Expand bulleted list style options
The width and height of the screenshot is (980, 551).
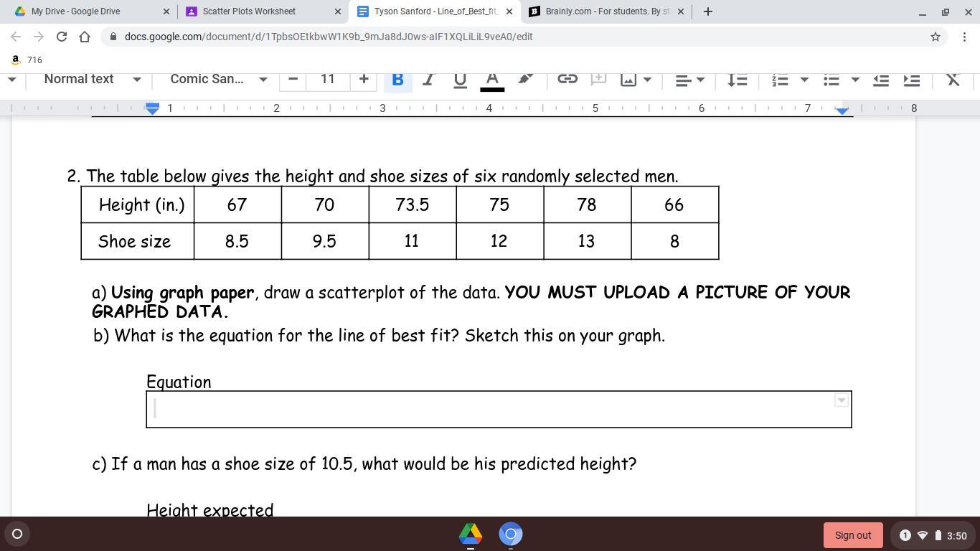click(855, 79)
